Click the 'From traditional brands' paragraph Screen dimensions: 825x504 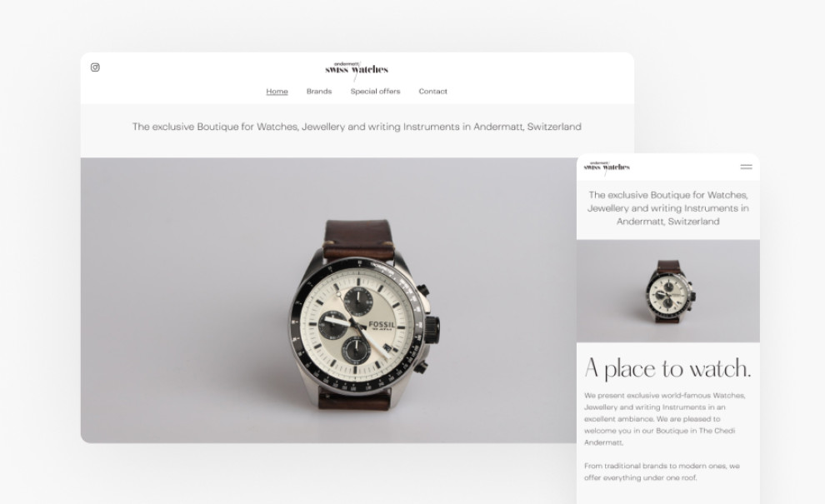662,472
